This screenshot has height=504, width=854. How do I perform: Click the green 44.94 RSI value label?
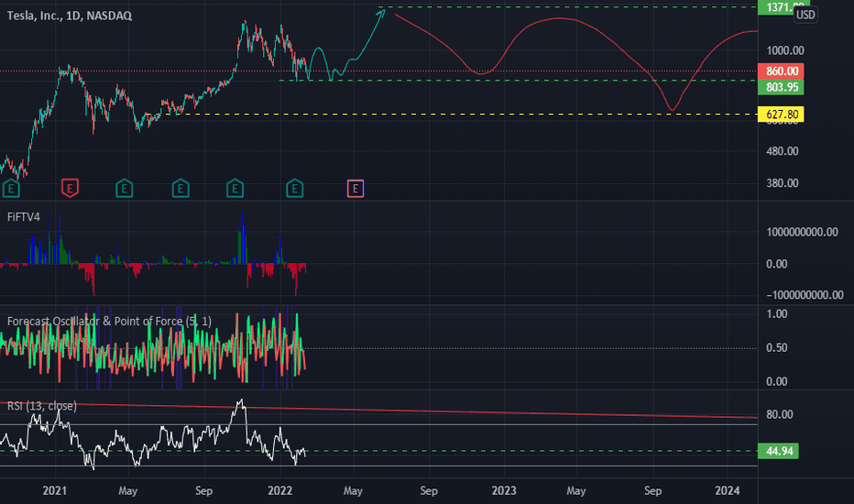pyautogui.click(x=778, y=451)
